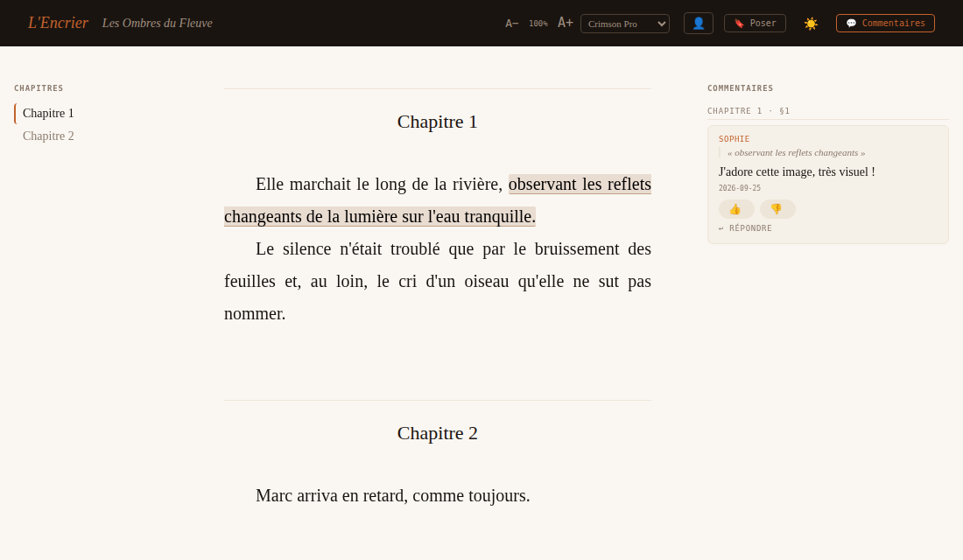This screenshot has width=963, height=560.
Task: Click Répondre under Sophie's comment
Action: click(x=745, y=228)
